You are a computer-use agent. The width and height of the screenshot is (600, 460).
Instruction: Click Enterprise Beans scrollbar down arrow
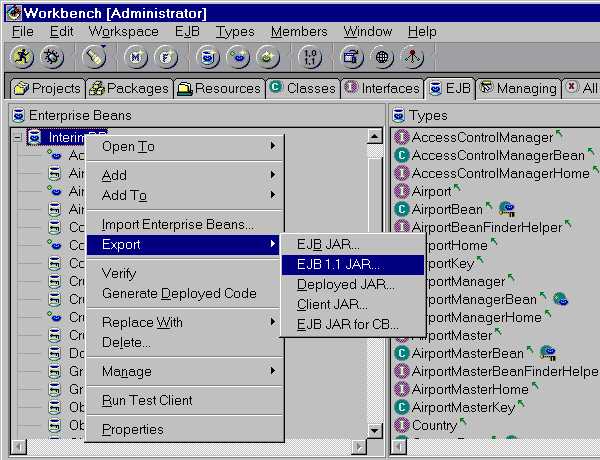(x=375, y=431)
